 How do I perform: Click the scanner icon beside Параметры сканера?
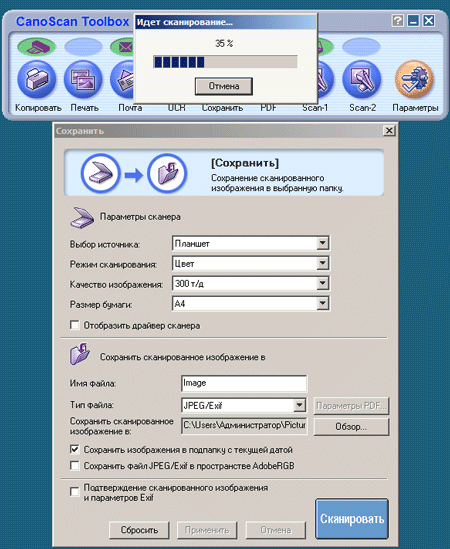pos(82,218)
